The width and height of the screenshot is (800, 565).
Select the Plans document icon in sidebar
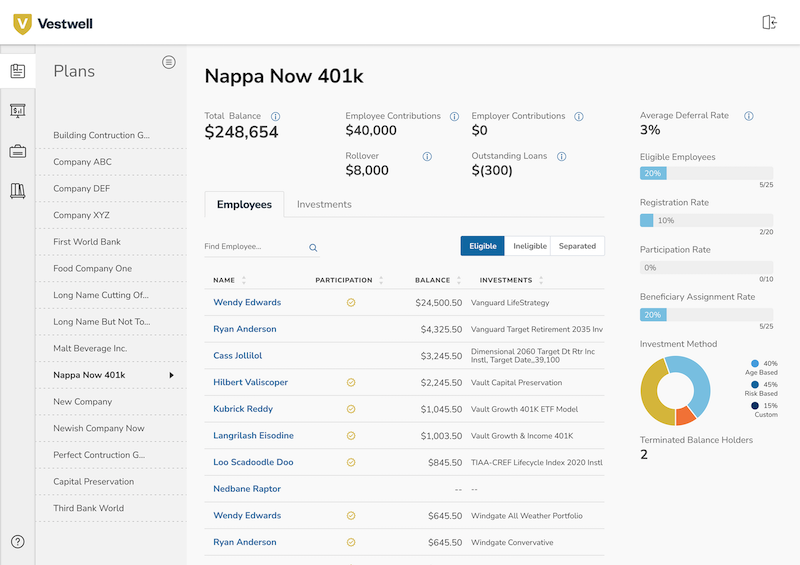pos(18,71)
